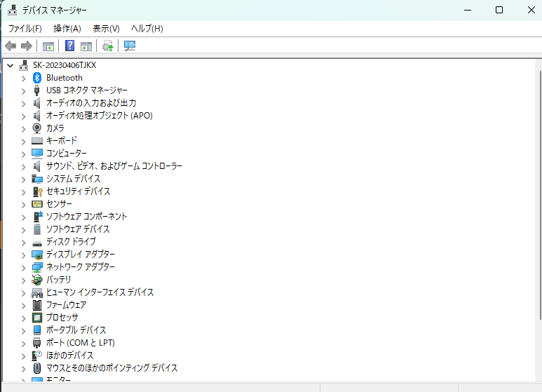Click the Update device driver toolbar icon
Viewport: 542px width, 392px height.
[x=107, y=46]
